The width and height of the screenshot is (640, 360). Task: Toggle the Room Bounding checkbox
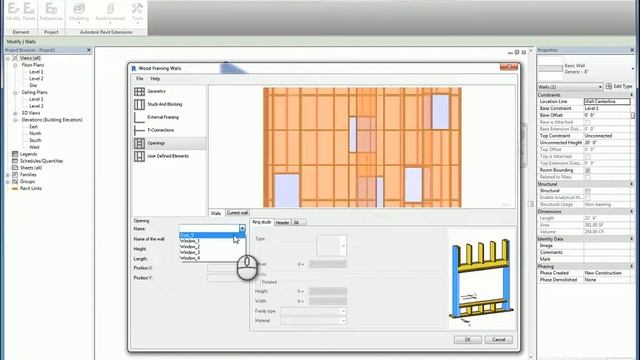pos(588,170)
